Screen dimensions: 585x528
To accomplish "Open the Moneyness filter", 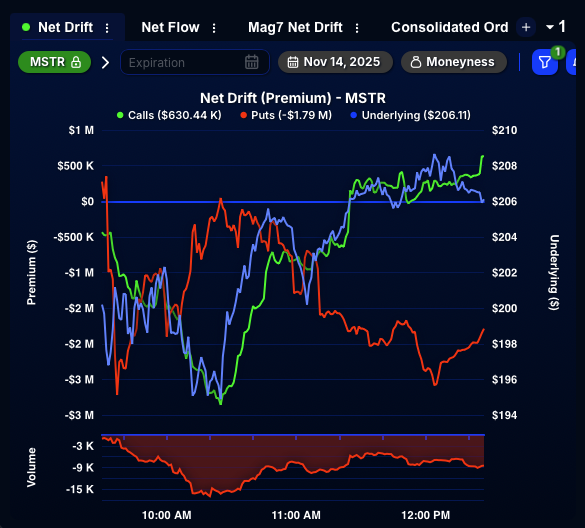I will (x=454, y=62).
